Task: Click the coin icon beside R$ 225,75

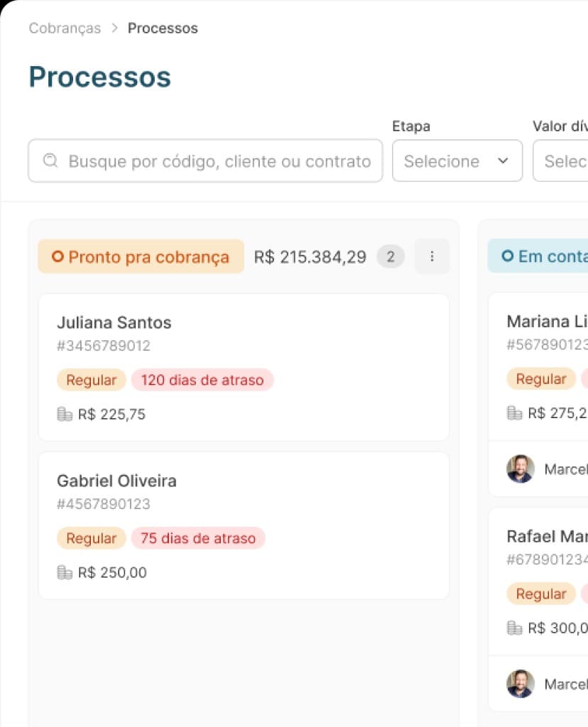Action: (63, 414)
